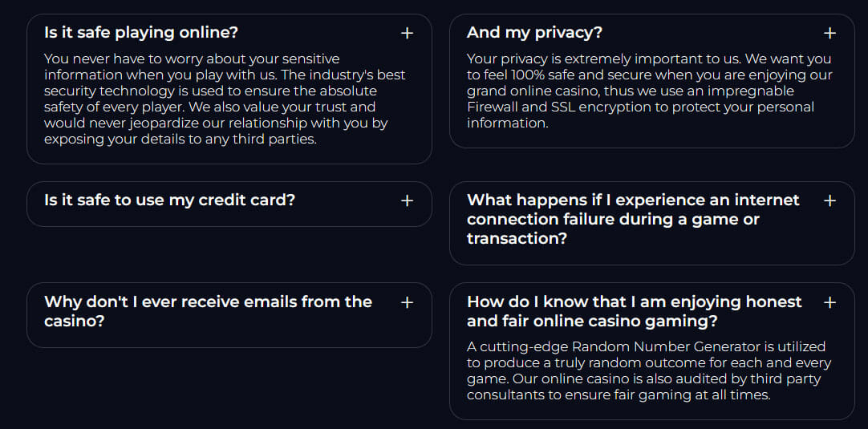This screenshot has height=429, width=868.
Task: Open 'Is it safe to use my credit card?'
Action: tap(169, 200)
